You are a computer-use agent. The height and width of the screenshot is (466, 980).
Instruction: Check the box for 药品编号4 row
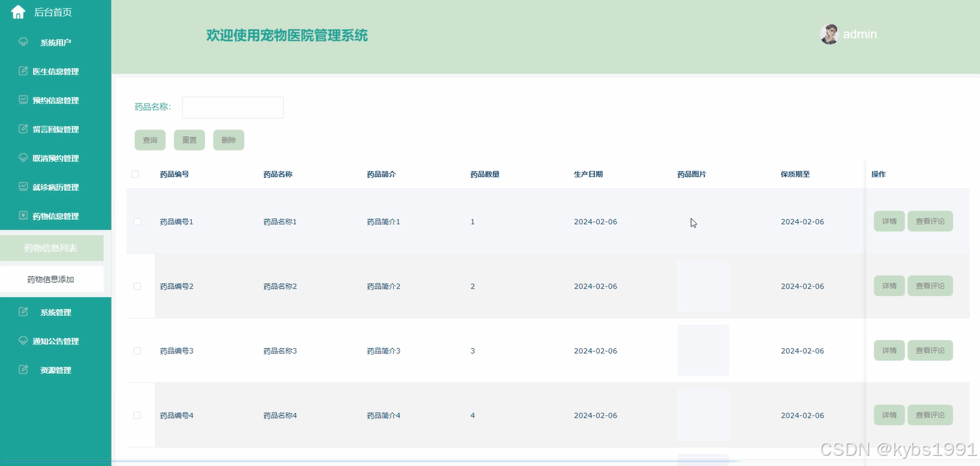tap(137, 415)
